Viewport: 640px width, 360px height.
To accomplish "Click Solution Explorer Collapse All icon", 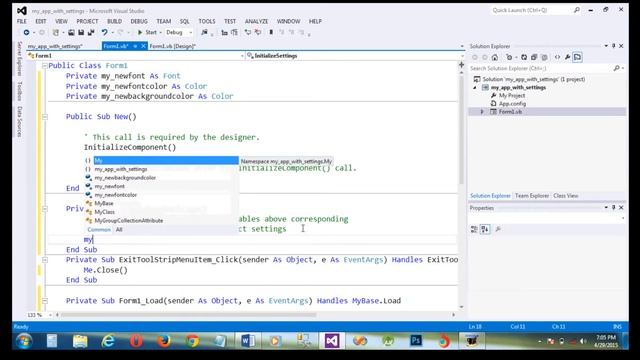I will 534,57.
